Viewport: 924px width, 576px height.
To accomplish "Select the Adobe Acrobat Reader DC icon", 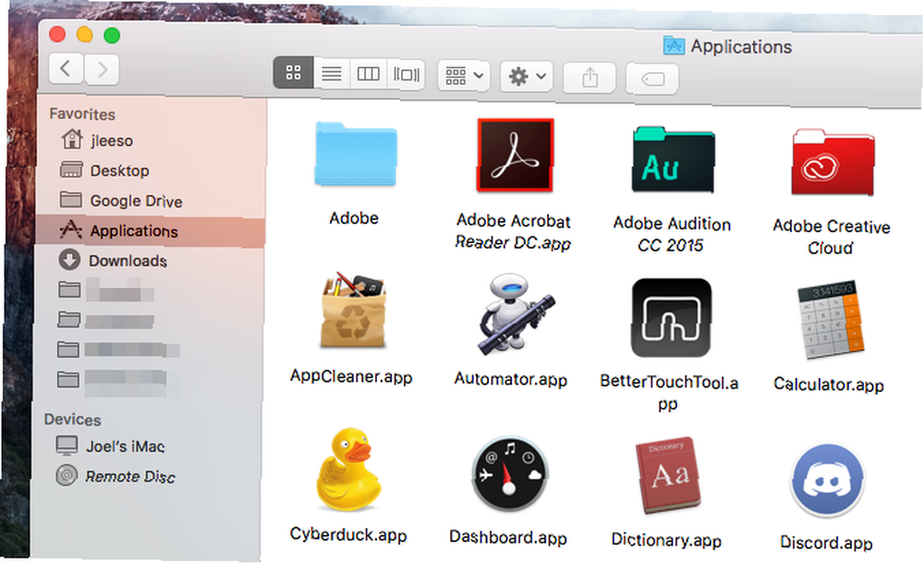I will pyautogui.click(x=515, y=155).
